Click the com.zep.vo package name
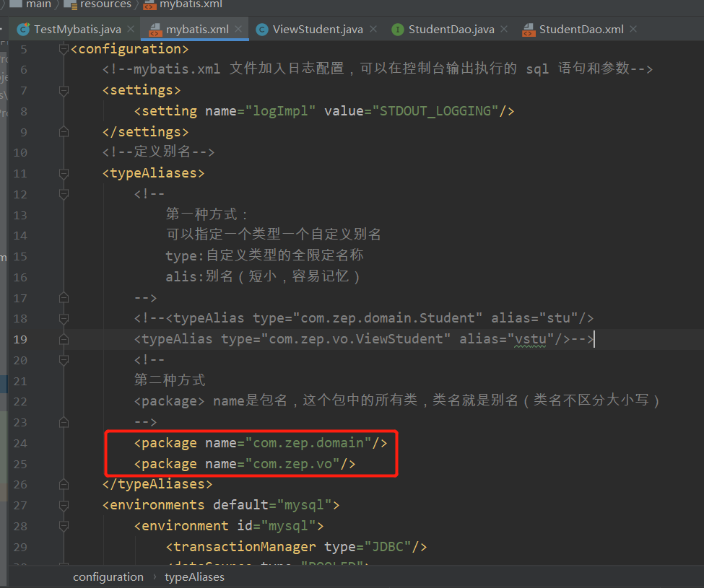Viewport: 704px width, 588px height. click(x=292, y=464)
